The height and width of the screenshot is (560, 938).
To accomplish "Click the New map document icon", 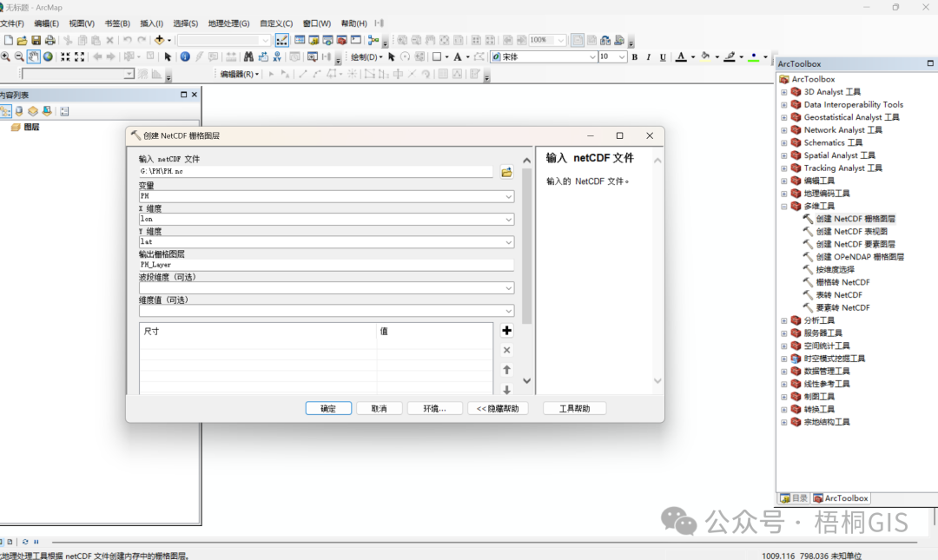I will pyautogui.click(x=9, y=40).
